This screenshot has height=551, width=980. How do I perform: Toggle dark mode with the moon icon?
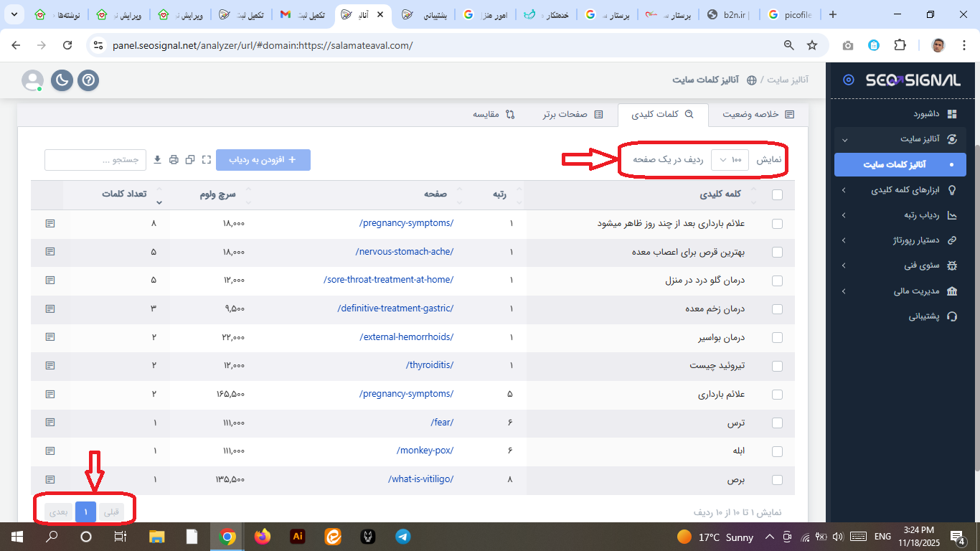[62, 80]
